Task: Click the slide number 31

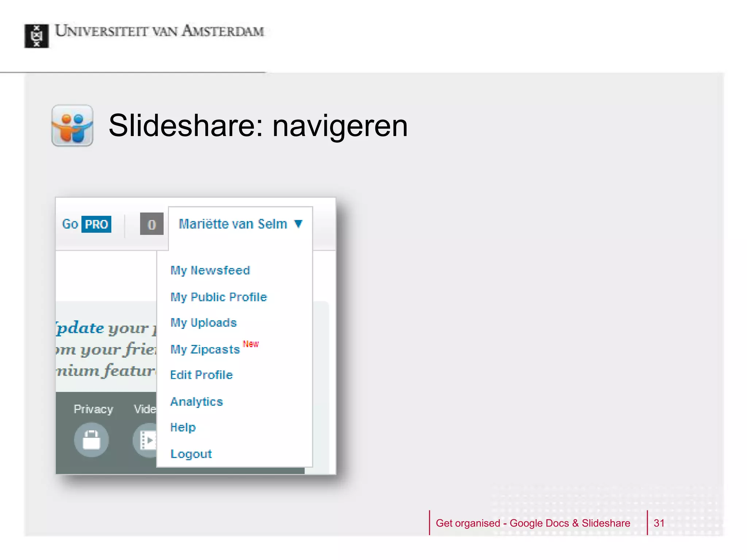Action: (659, 523)
